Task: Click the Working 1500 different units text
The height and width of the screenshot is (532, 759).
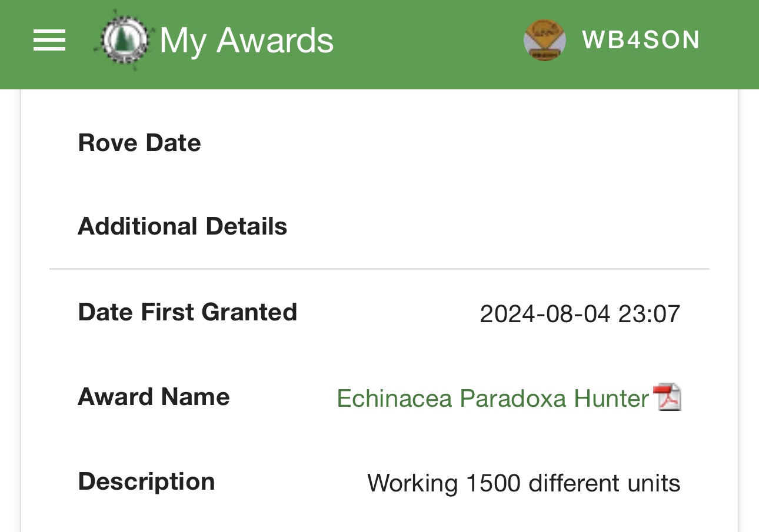Action: click(x=524, y=483)
